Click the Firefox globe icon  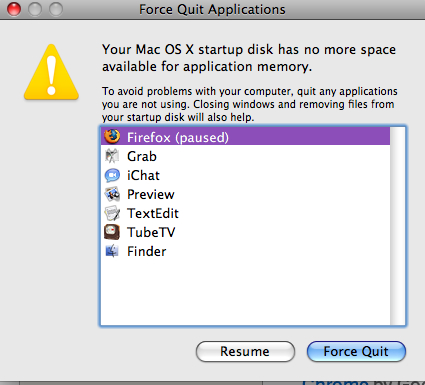coord(112,136)
